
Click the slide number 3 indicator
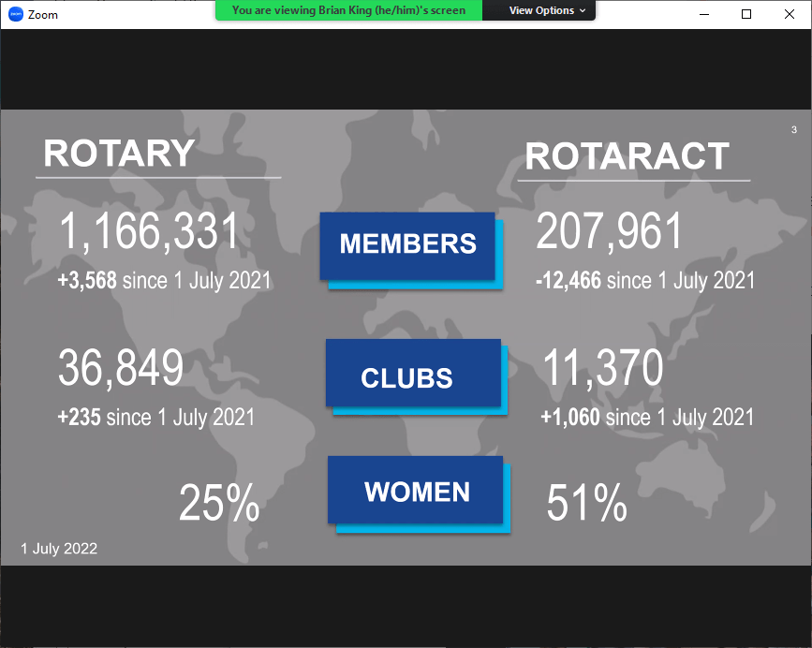[x=794, y=129]
